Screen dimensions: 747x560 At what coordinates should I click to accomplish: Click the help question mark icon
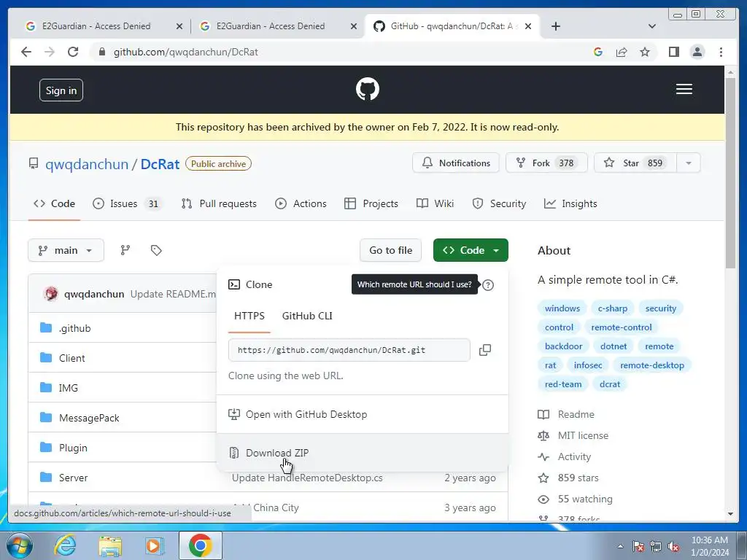pyautogui.click(x=488, y=285)
